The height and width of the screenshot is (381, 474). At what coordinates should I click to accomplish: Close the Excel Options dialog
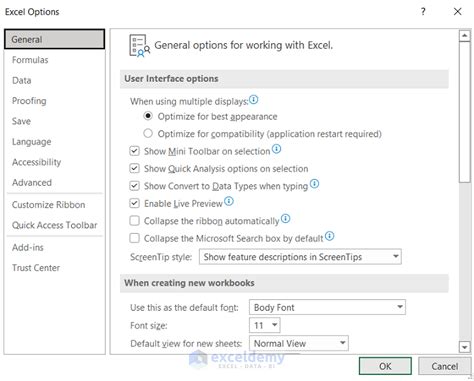458,12
